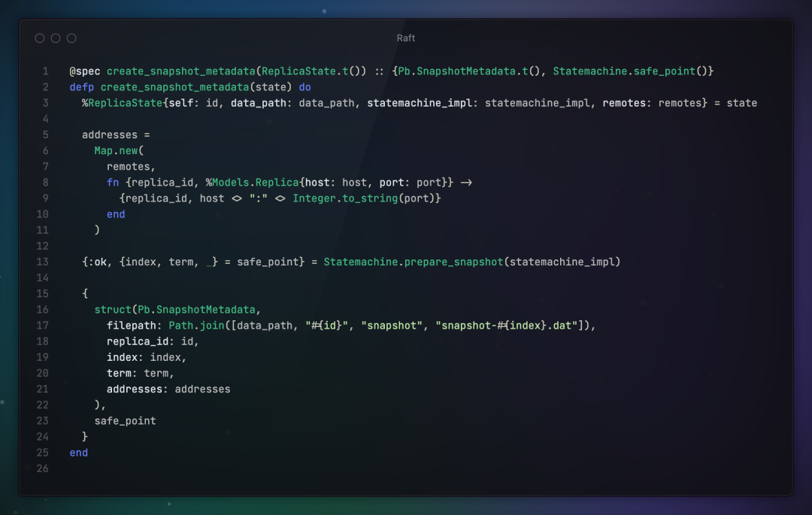The height and width of the screenshot is (515, 812).
Task: Select "%ReplicaState" on line 3
Action: [x=123, y=103]
